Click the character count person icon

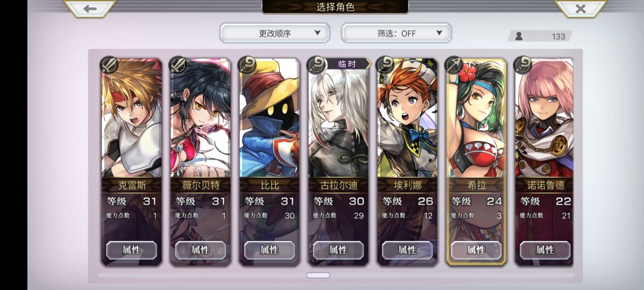point(519,36)
